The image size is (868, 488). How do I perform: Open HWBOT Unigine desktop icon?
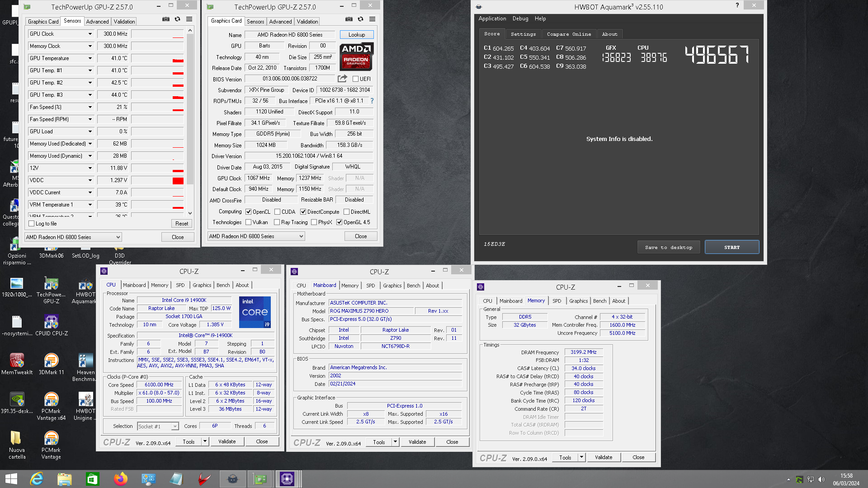click(x=85, y=406)
